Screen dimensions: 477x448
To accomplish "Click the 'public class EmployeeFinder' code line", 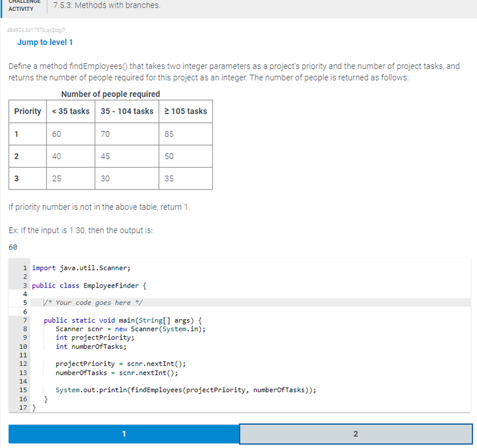I will pyautogui.click(x=89, y=286).
